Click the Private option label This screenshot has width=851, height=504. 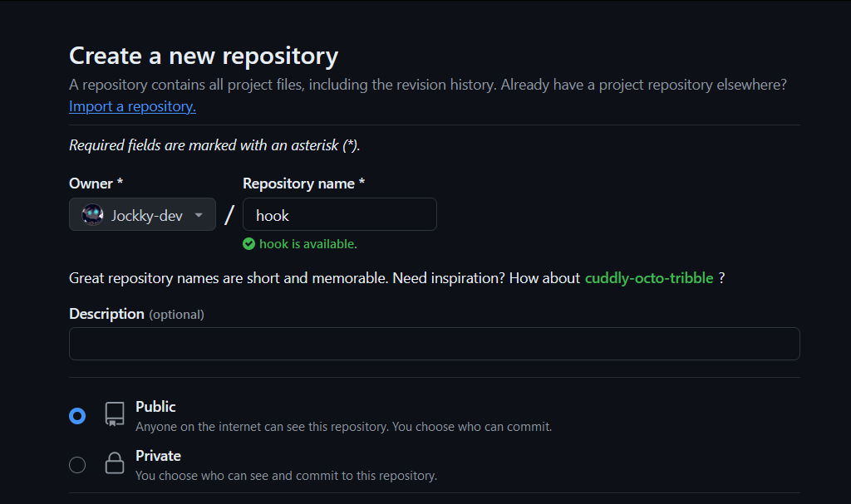[159, 456]
